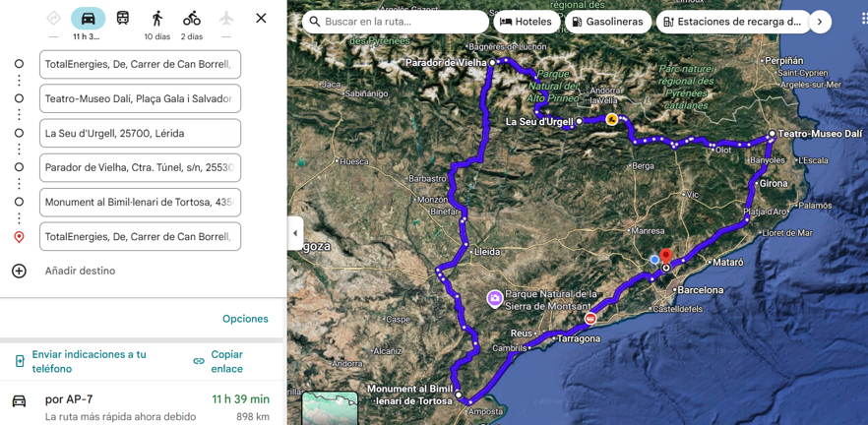This screenshot has width=868, height=425.
Task: Click the 2 días cycling time label
Action: pyautogui.click(x=192, y=36)
